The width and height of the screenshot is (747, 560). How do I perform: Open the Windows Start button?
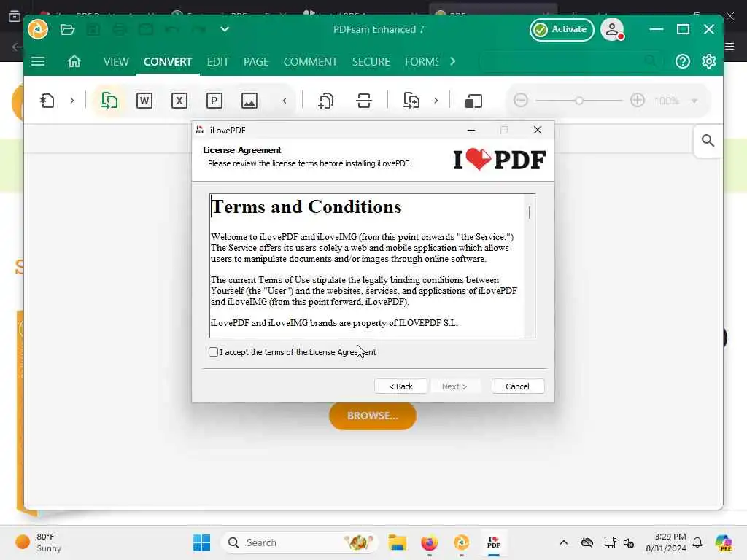pos(201,542)
